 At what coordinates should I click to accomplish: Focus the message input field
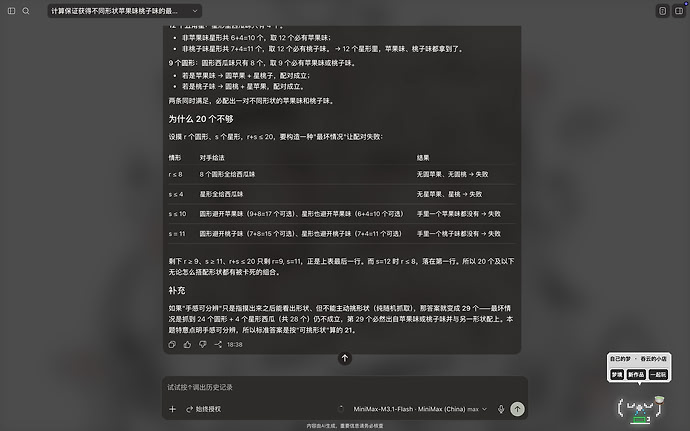click(x=345, y=387)
